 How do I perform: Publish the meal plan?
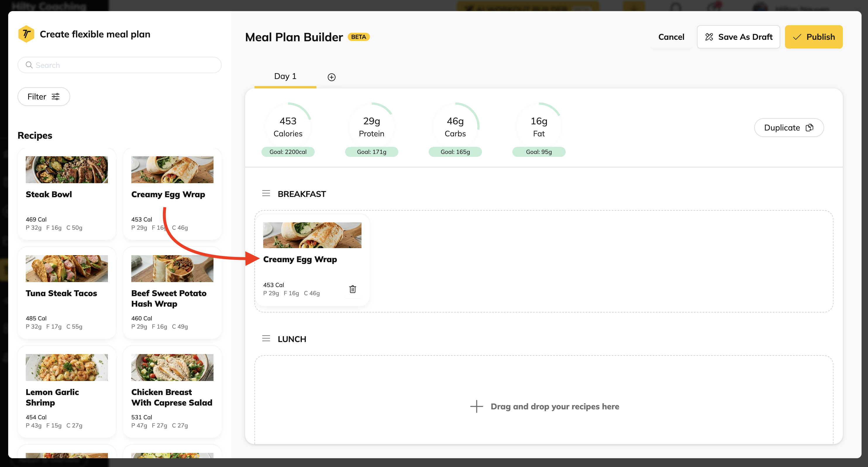tap(813, 37)
